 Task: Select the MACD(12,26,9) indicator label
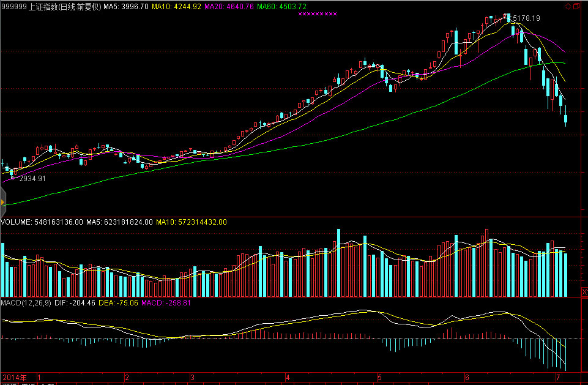point(26,302)
